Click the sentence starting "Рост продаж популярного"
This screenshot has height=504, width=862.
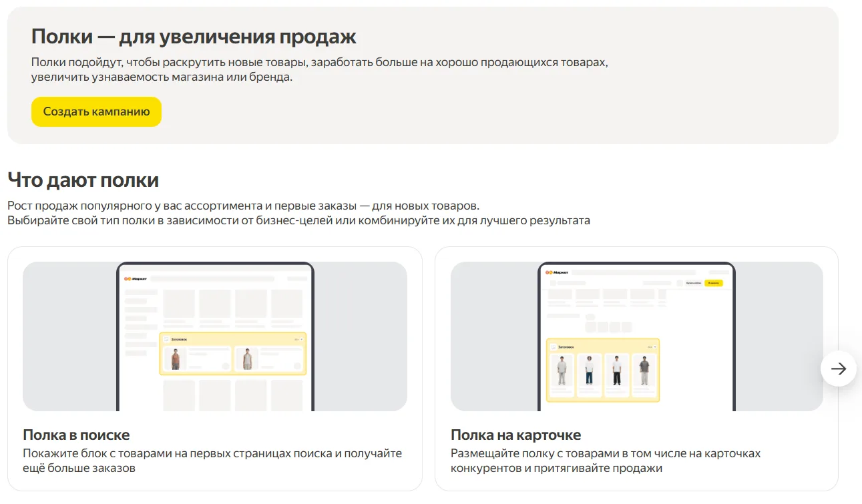[x=244, y=206]
